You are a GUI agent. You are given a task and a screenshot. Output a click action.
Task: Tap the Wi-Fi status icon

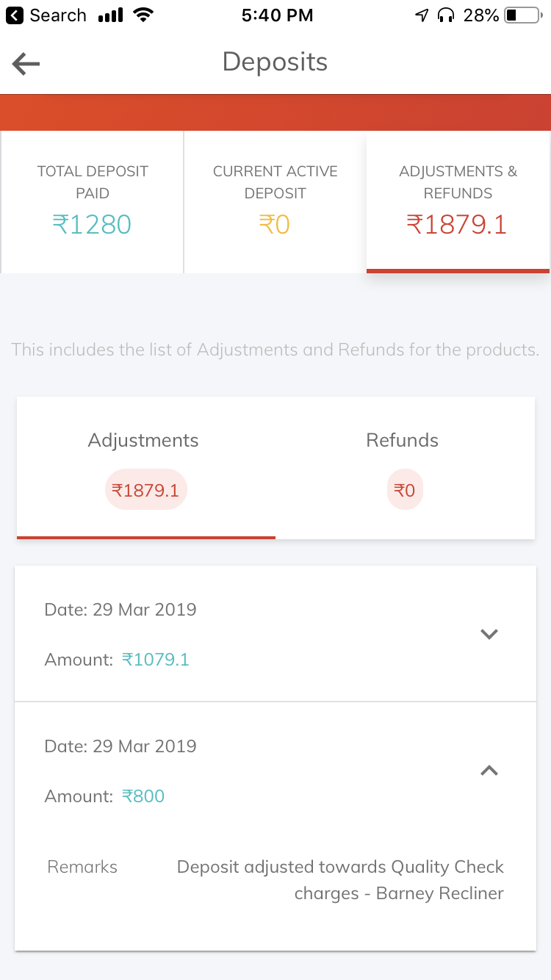tap(145, 15)
